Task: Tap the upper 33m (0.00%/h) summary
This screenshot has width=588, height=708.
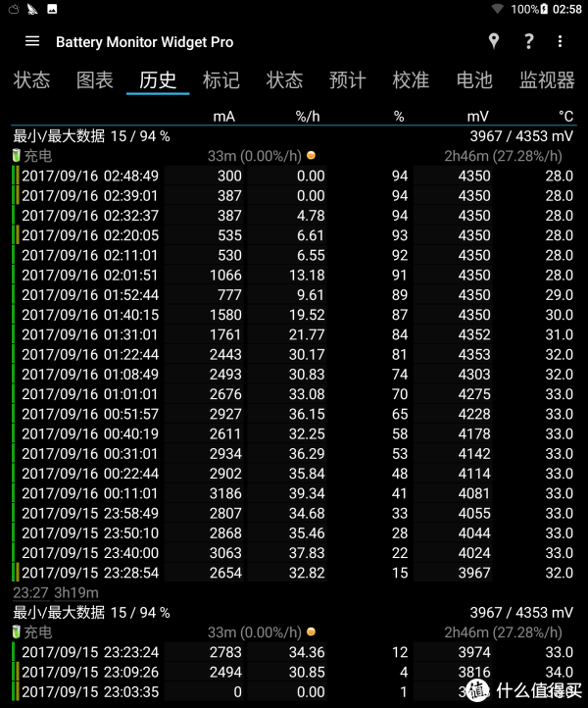Action: pyautogui.click(x=255, y=156)
